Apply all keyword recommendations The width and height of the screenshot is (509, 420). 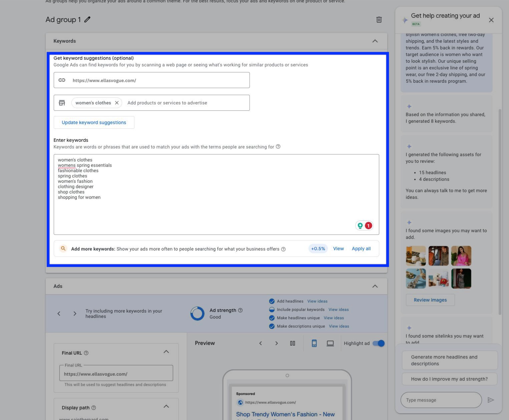361,249
